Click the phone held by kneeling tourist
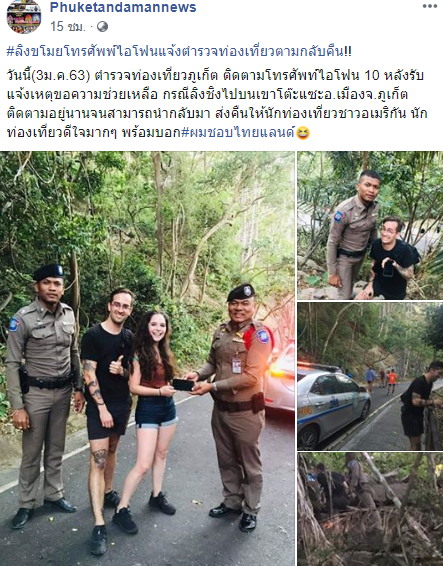The height and width of the screenshot is (566, 443). click(388, 268)
